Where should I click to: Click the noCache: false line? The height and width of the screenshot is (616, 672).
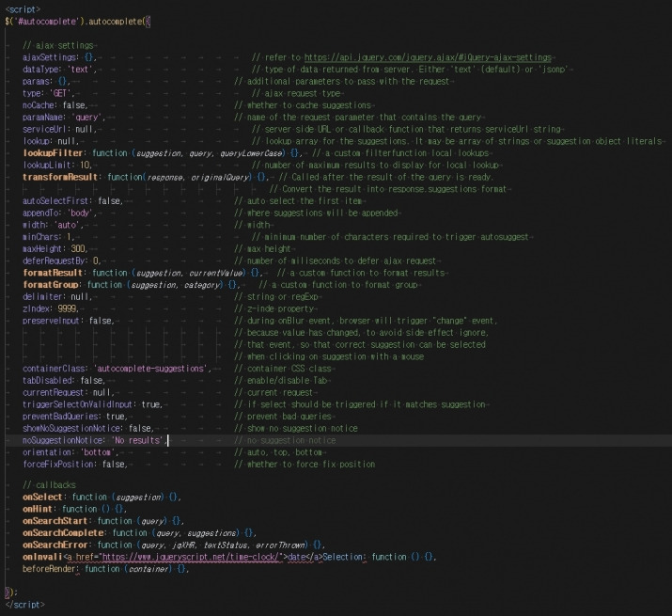click(55, 105)
